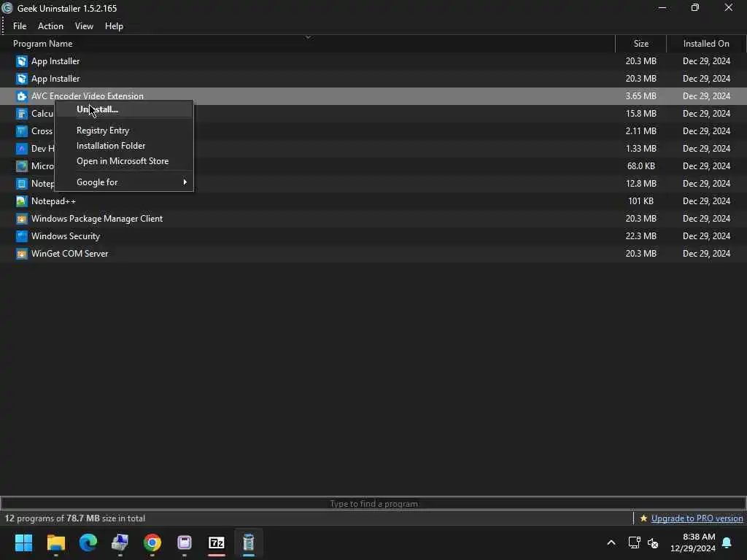Click the 3.65 MB size value
The image size is (747, 560).
pyautogui.click(x=640, y=96)
